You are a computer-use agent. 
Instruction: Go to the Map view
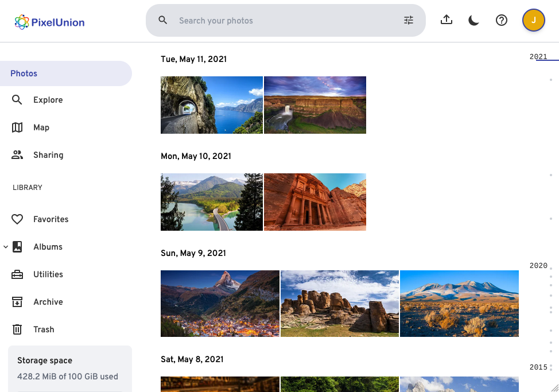[x=41, y=127]
